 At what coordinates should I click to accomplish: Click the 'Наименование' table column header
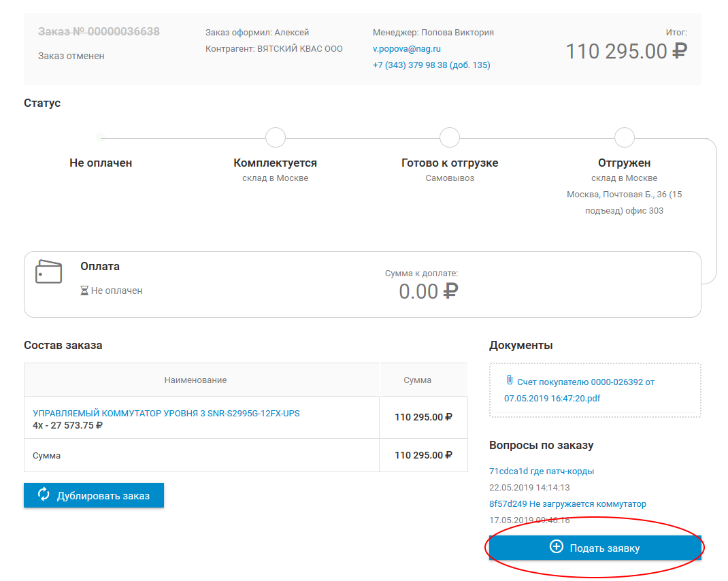point(195,380)
